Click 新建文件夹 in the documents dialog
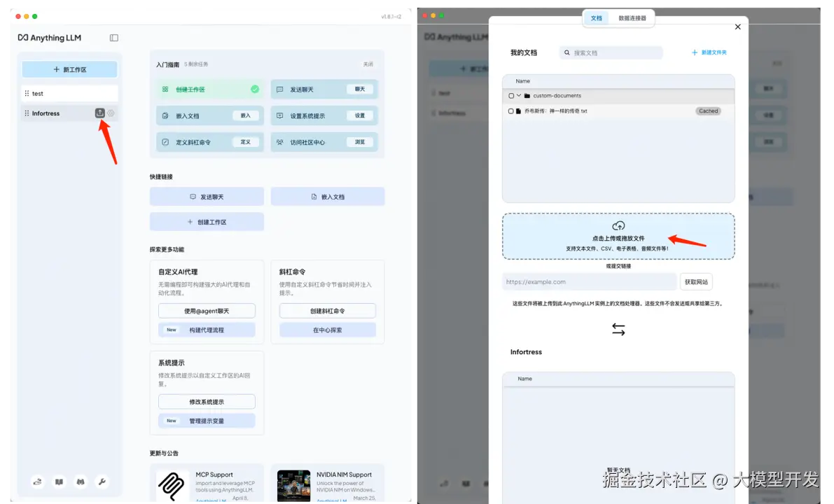This screenshot has width=834, height=504. point(709,52)
